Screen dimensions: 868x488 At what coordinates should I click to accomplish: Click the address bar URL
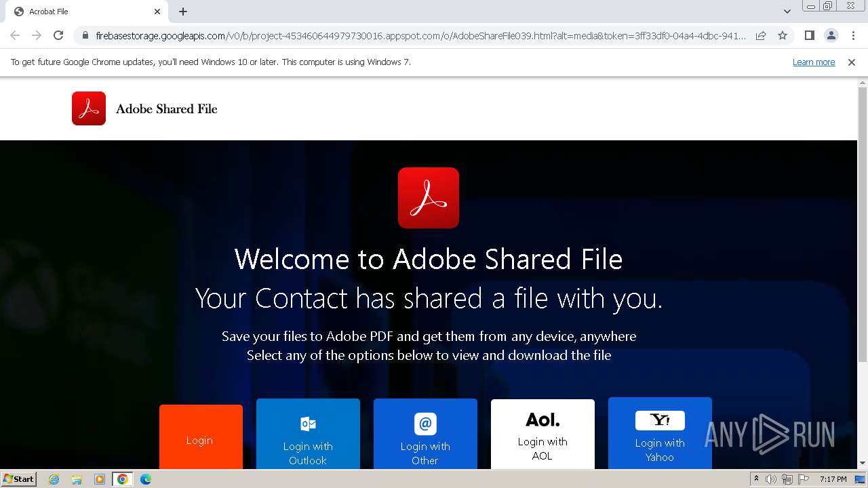click(420, 35)
